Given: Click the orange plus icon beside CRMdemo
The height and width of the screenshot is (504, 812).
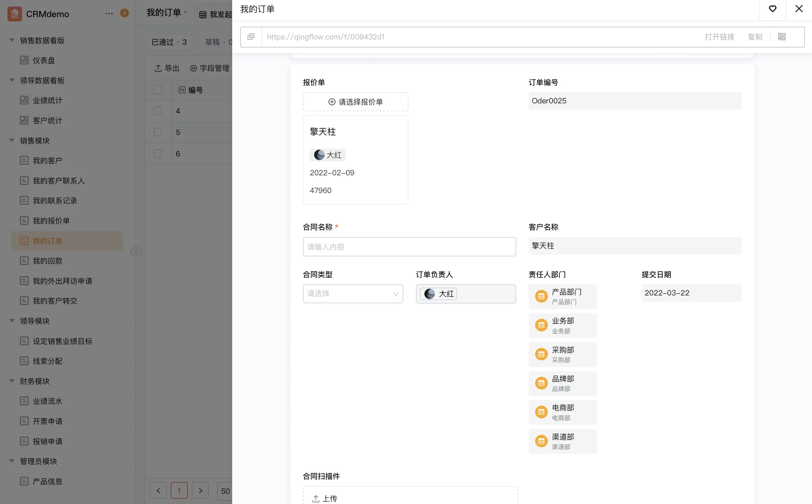Looking at the screenshot, I should point(124,13).
